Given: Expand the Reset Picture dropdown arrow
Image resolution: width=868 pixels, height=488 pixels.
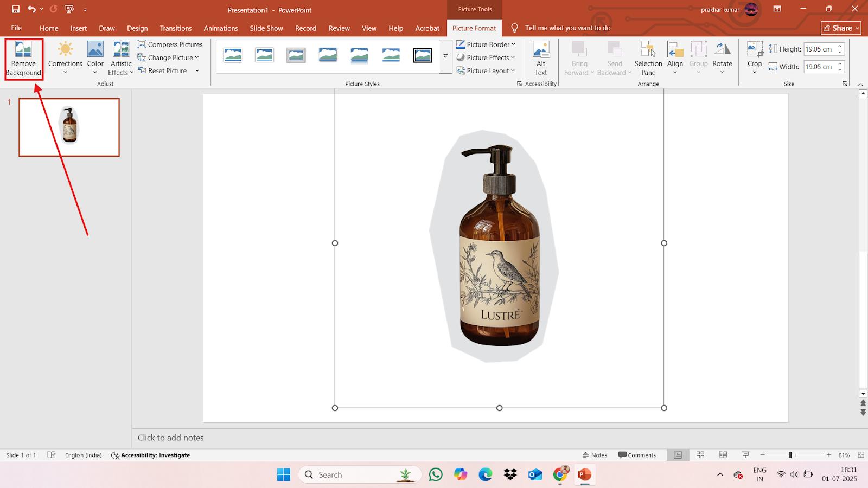Looking at the screenshot, I should 197,70.
